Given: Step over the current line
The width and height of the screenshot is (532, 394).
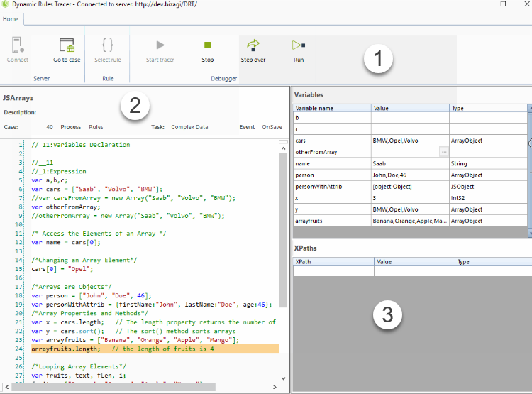Looking at the screenshot, I should tap(253, 50).
